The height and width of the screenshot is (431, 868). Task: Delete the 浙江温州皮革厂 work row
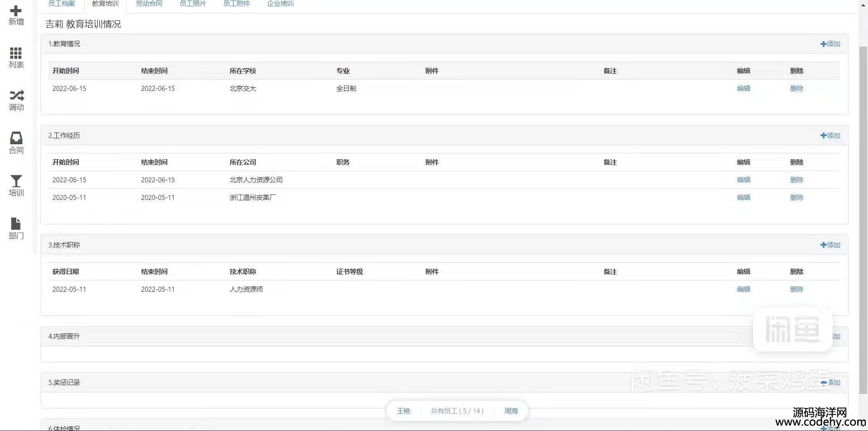point(797,198)
